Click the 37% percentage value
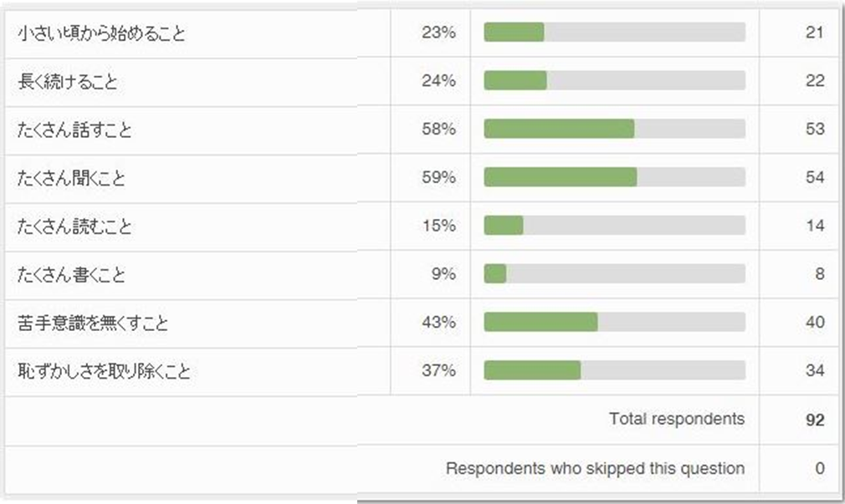 tap(439, 370)
